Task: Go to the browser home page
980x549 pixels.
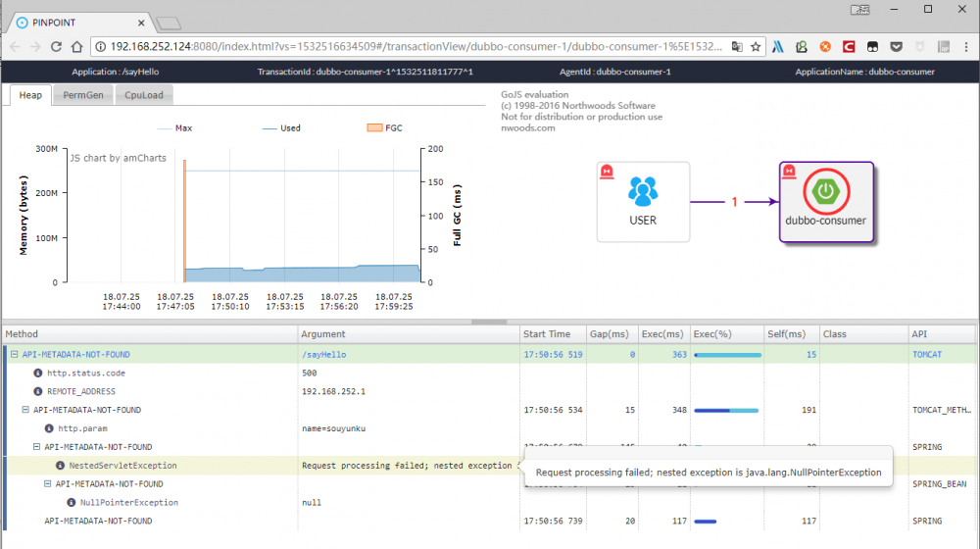Action: coord(76,46)
